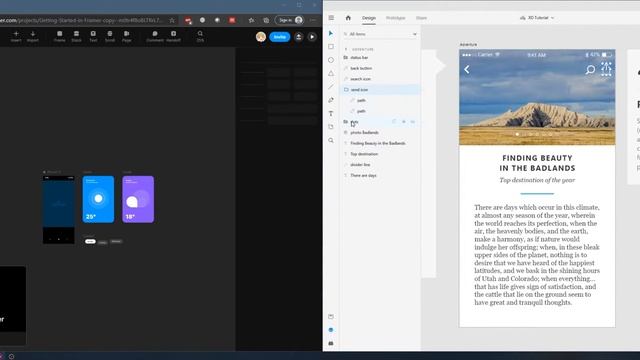Select the photo Badlands layer
This screenshot has height=360, width=640.
pyautogui.click(x=380, y=133)
